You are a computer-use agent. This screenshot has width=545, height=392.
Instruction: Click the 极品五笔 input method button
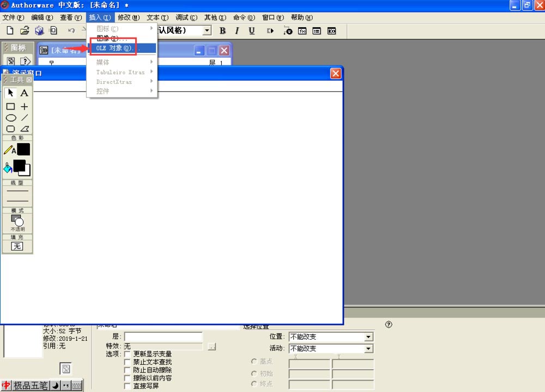pos(30,385)
